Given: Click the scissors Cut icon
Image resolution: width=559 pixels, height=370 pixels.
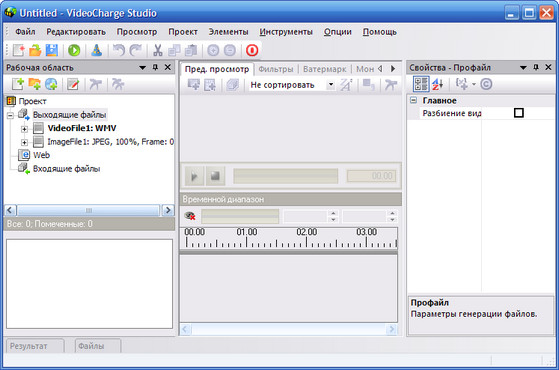Looking at the screenshot, I should click(158, 50).
